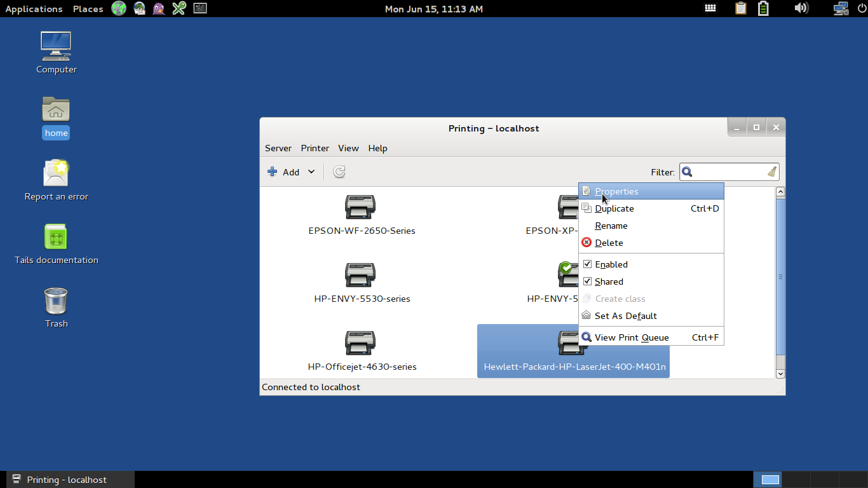The image size is (868, 488).
Task: Choose Duplicate from the context menu
Action: pos(651,208)
